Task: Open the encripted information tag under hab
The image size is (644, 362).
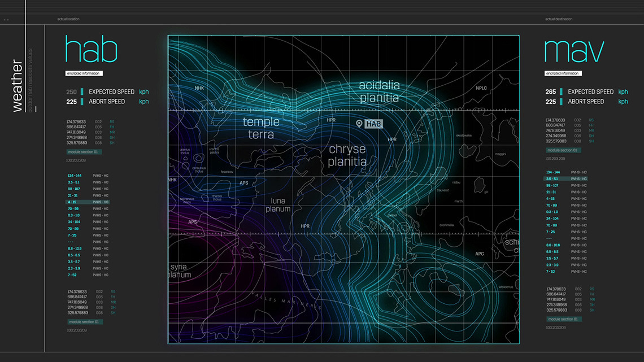Action: (84, 73)
